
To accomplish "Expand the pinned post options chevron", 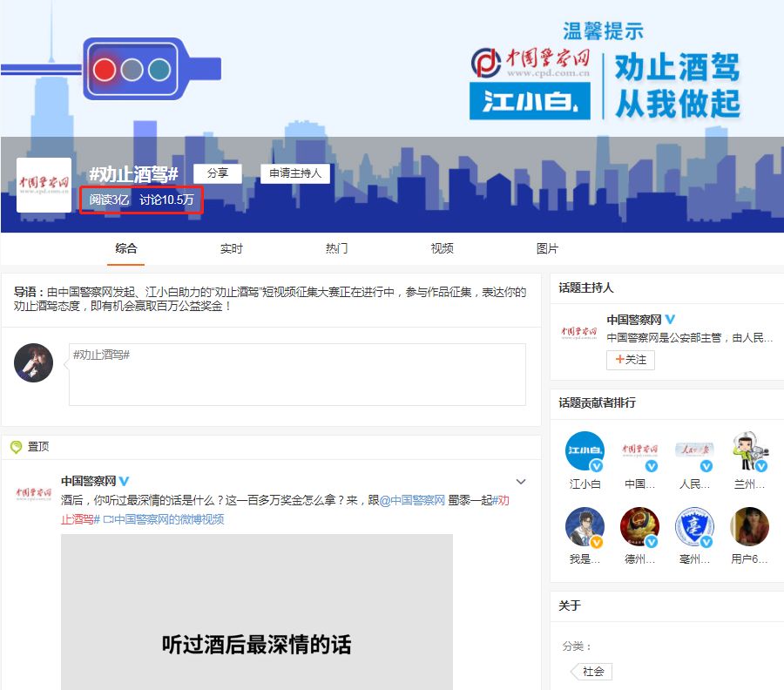I will click(521, 482).
